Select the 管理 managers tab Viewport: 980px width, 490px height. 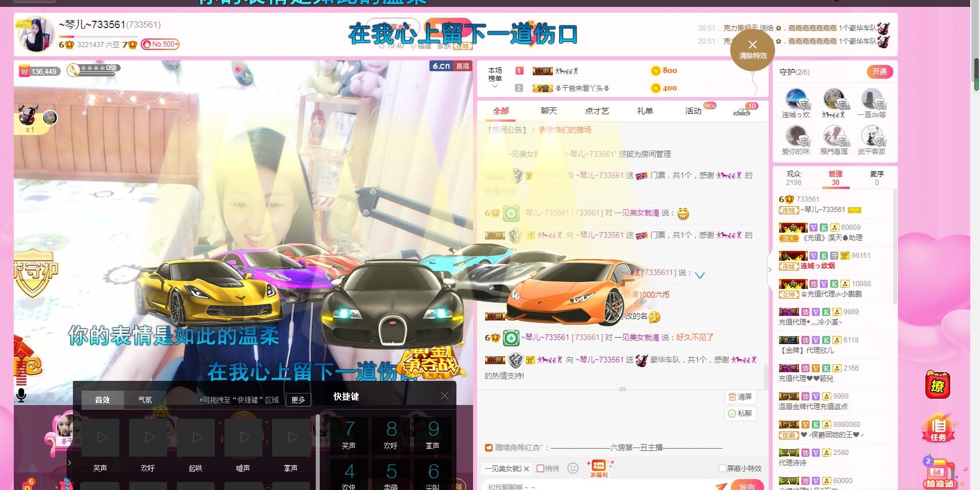point(835,178)
